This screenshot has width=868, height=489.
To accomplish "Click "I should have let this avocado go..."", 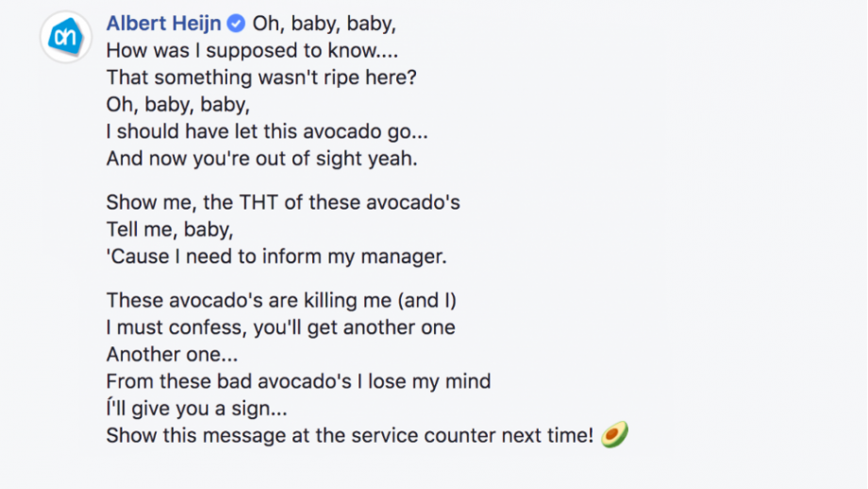I will [267, 131].
